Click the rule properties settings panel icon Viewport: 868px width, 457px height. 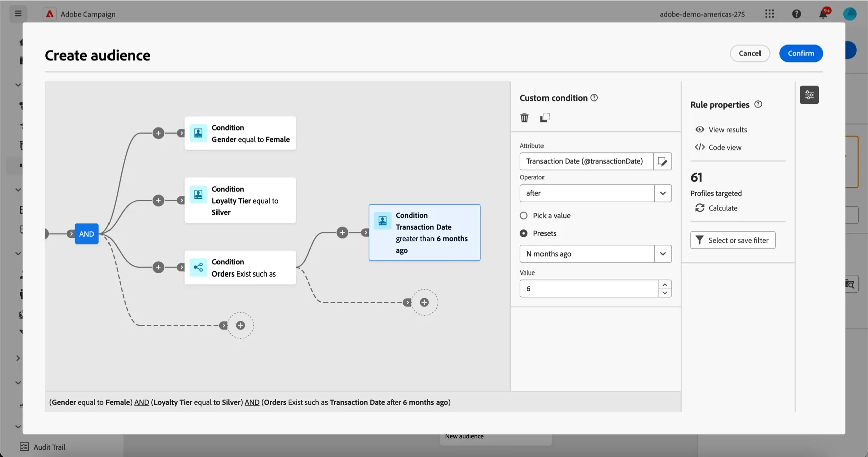click(x=809, y=95)
